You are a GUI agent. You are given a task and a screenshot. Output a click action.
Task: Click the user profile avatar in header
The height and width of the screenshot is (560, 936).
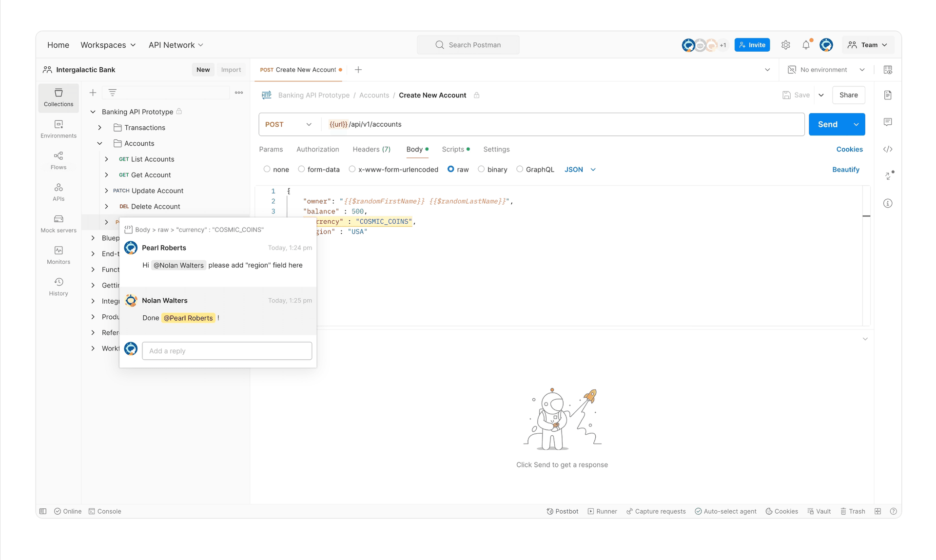pos(826,45)
